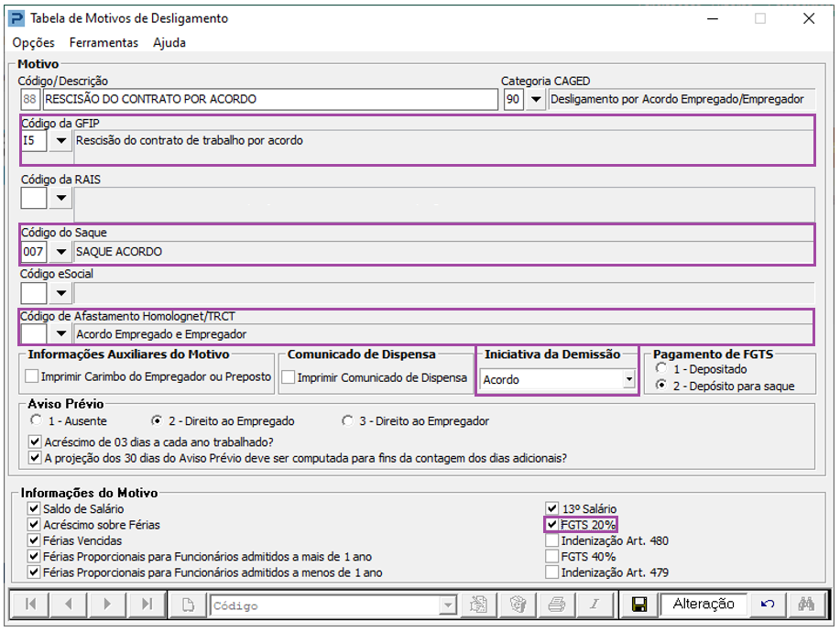Create new record page icon
The image size is (840, 632).
pyautogui.click(x=188, y=605)
